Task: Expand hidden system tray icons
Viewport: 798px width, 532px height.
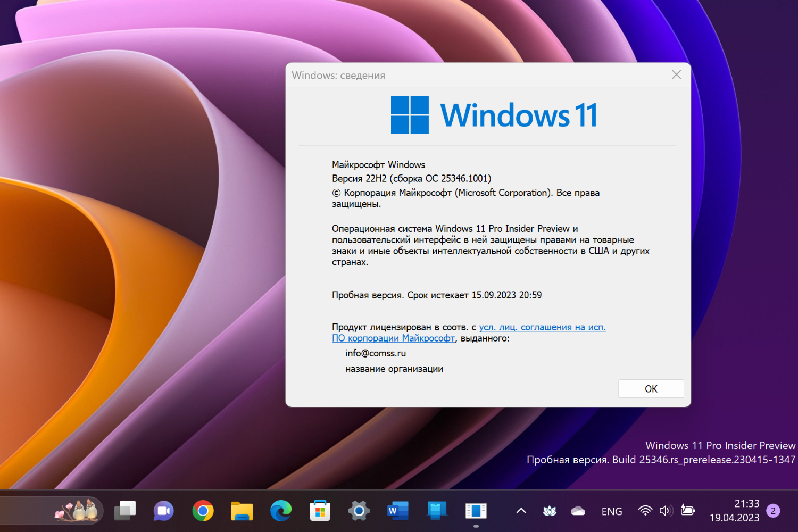Action: pyautogui.click(x=520, y=511)
